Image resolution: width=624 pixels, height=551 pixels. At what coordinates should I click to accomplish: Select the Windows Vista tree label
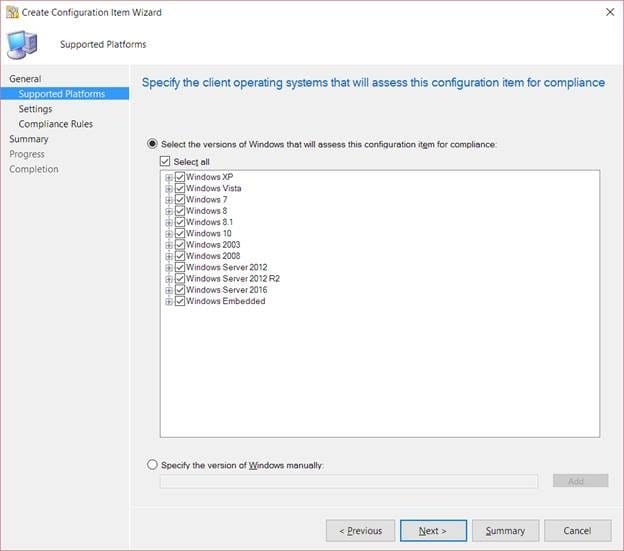point(213,188)
